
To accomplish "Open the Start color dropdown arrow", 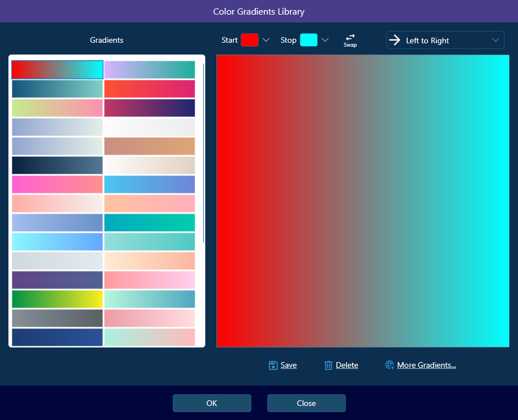I will [266, 40].
